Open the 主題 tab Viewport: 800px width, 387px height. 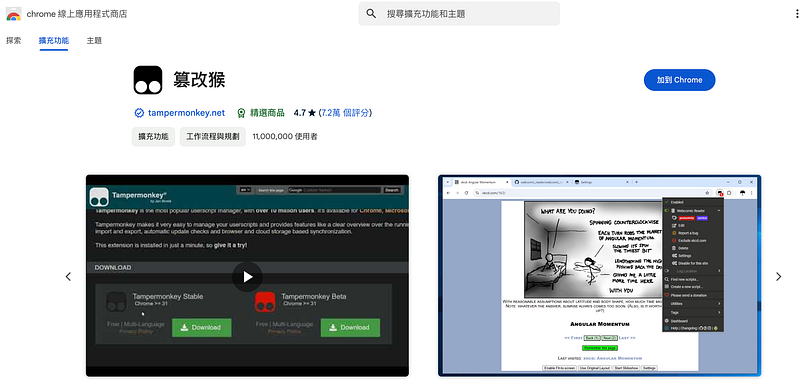[x=94, y=40]
